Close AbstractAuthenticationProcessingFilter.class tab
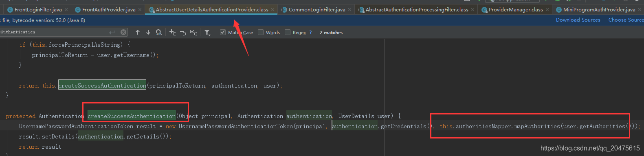644x156 pixels. click(473, 9)
